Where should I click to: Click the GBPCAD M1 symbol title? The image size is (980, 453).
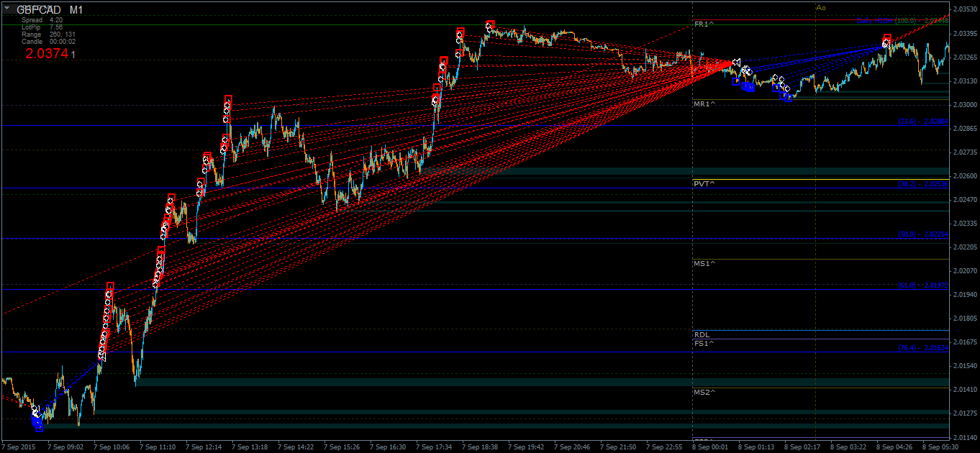pyautogui.click(x=50, y=10)
